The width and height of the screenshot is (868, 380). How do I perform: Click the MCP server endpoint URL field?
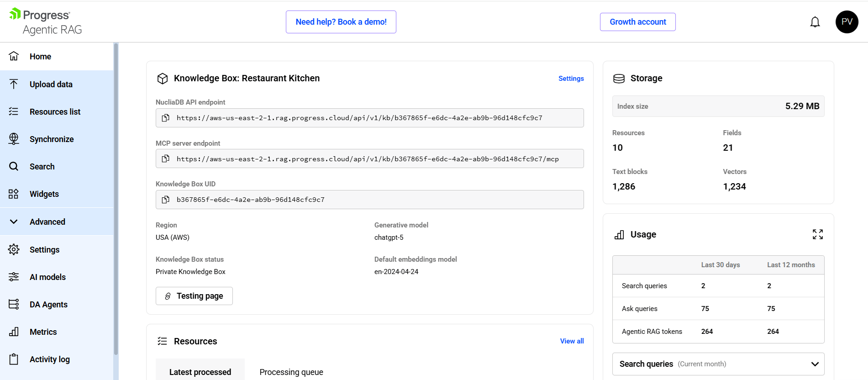[370, 158]
